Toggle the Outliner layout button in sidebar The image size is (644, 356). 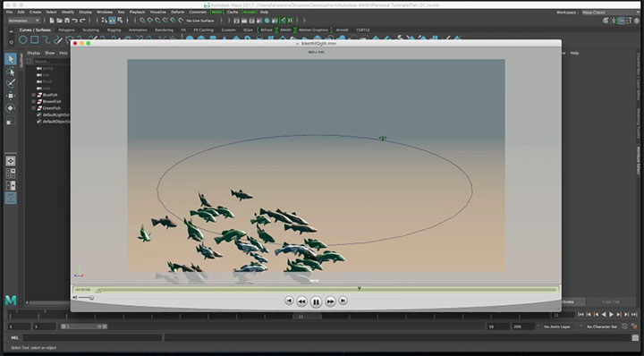[11, 198]
